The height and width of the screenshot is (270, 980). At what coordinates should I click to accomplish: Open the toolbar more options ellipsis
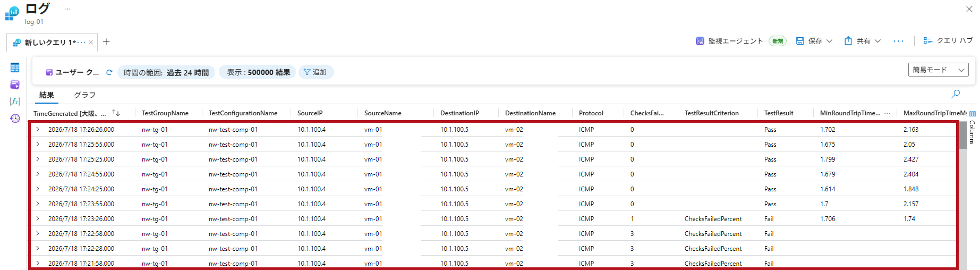click(x=898, y=41)
